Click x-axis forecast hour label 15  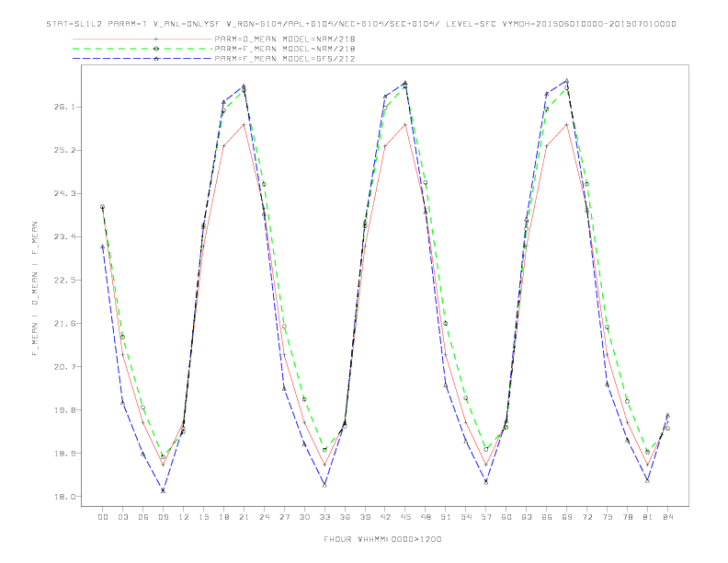203,517
